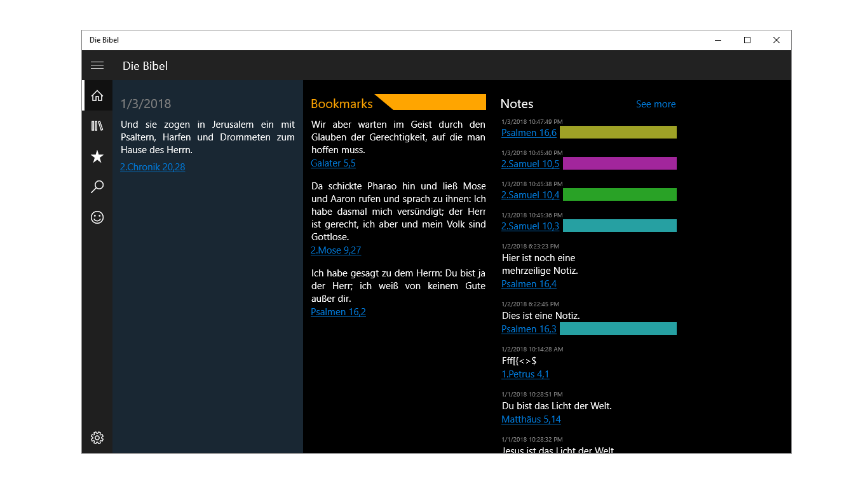Open note link 2.Samuel 10,5
The width and height of the screenshot is (868, 488).
tap(530, 164)
